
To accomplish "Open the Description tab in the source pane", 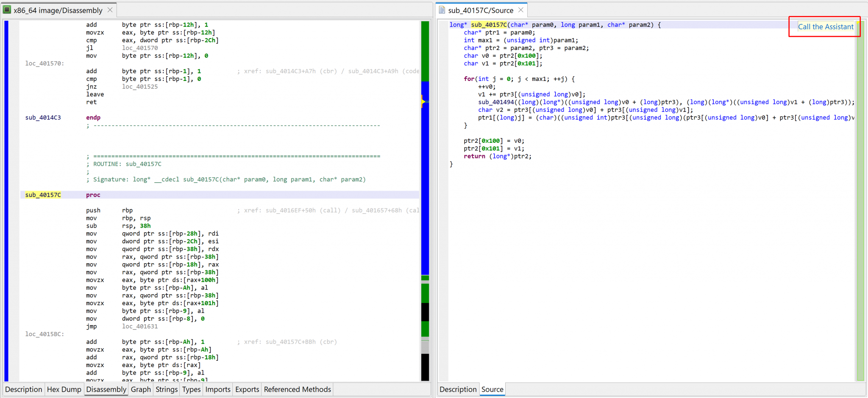I will point(458,389).
